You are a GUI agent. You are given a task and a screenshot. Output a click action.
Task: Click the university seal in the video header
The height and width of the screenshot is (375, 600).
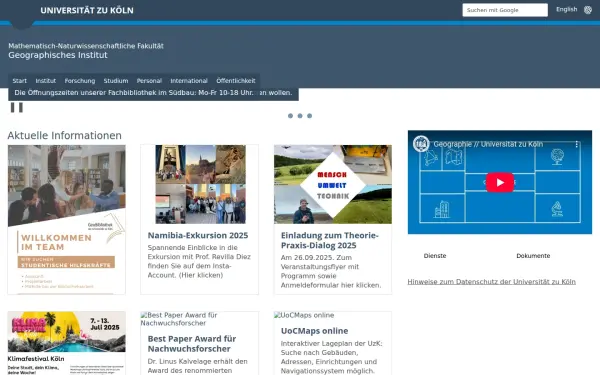pyautogui.click(x=421, y=144)
